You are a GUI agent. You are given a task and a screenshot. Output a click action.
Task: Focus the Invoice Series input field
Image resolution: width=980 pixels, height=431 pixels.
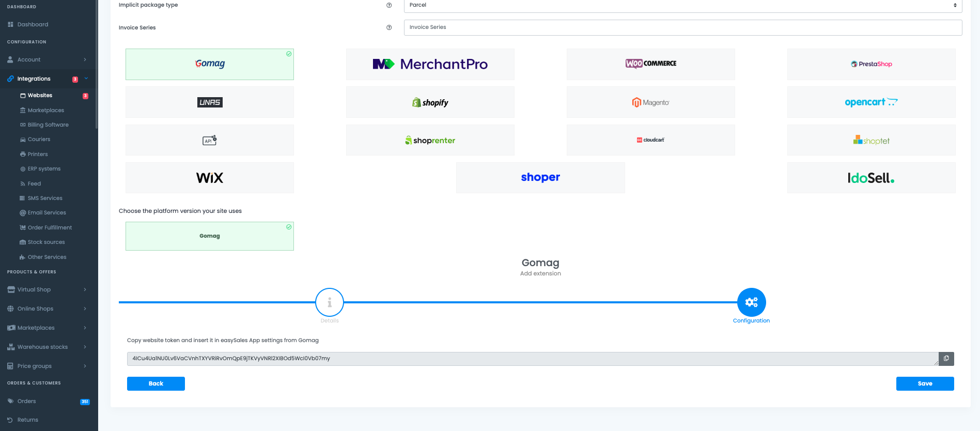[x=683, y=27]
